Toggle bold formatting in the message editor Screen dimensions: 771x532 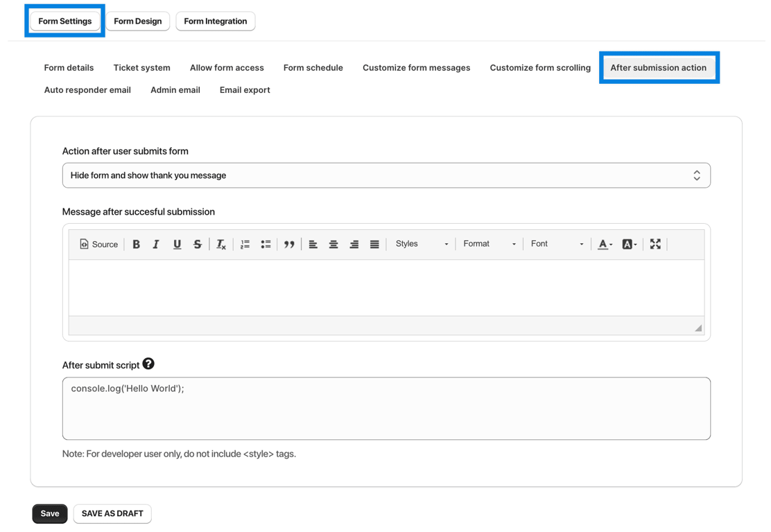tap(136, 244)
